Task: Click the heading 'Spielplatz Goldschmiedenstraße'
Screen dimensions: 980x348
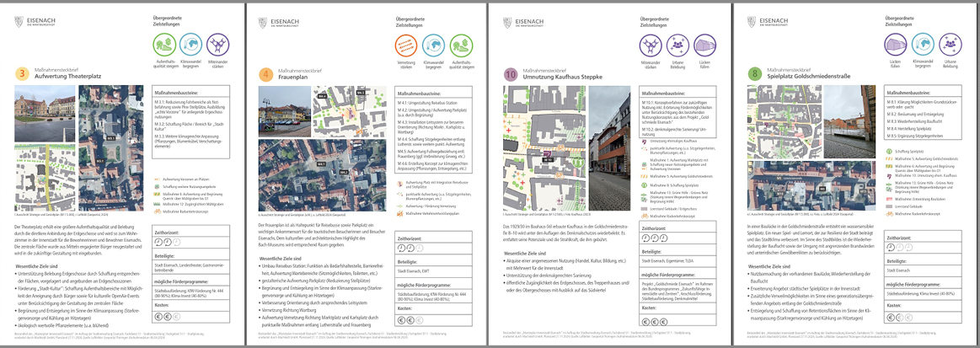Action: (808, 78)
